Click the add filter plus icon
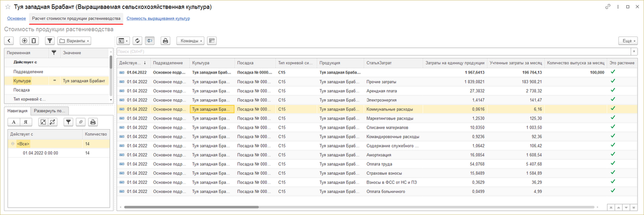Screen dimensions: 644x215 click(x=25, y=41)
